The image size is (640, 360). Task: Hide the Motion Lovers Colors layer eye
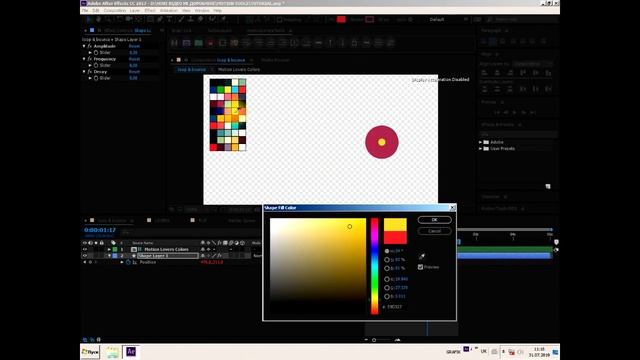(x=85, y=249)
